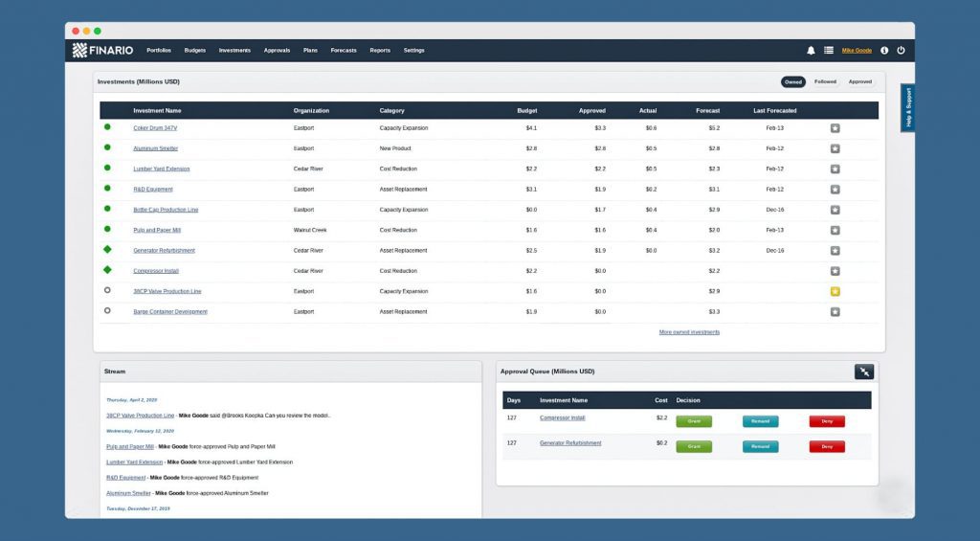Remand the Generator Refurbishment request
This screenshot has width=980, height=541.
[761, 446]
